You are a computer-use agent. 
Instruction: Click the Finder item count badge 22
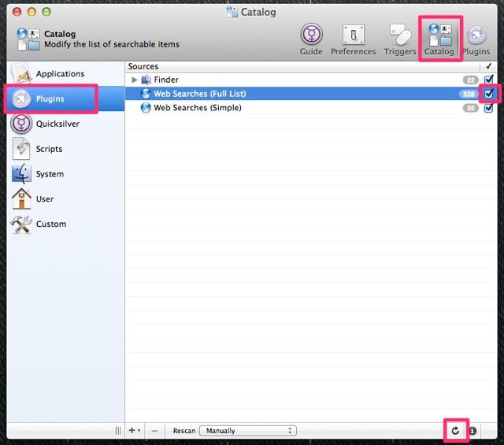tap(471, 80)
